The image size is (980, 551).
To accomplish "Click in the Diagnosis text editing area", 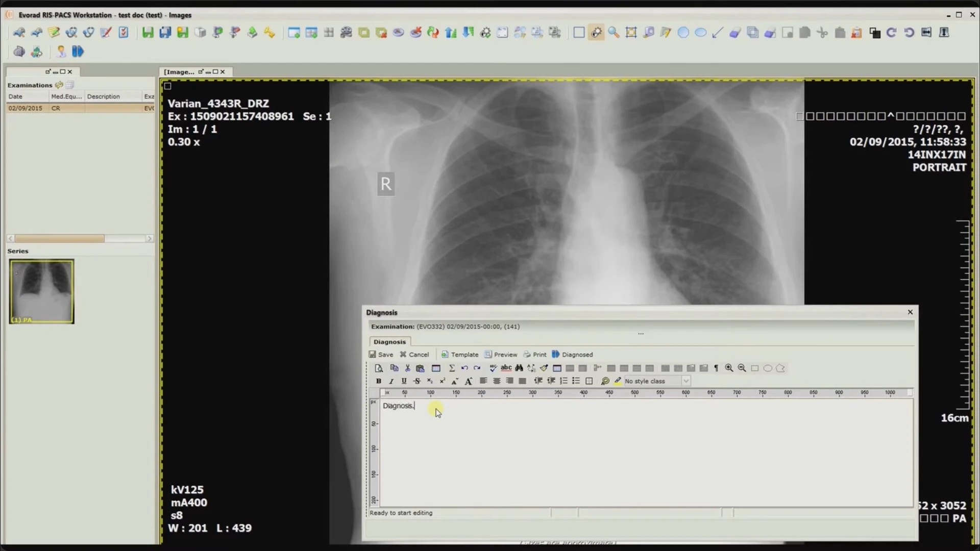I will [x=646, y=453].
